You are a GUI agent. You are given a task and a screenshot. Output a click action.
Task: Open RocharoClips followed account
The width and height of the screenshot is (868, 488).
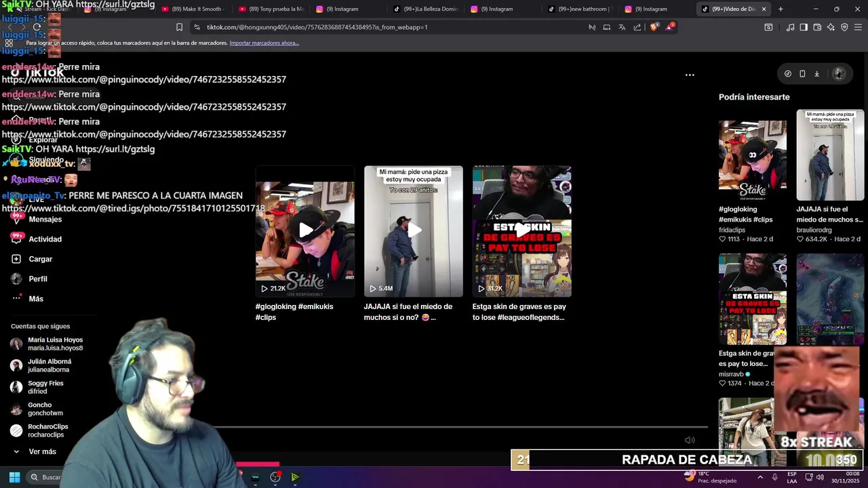click(x=41, y=430)
